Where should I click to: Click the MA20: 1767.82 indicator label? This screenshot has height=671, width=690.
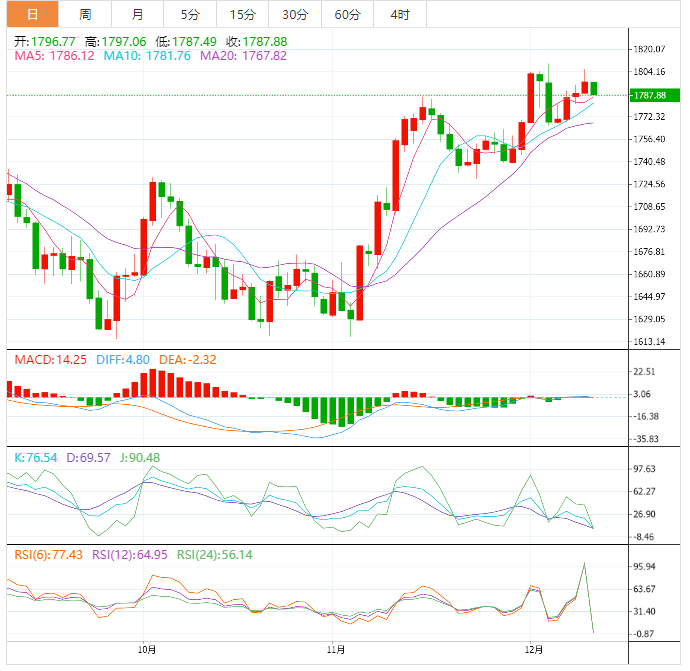(x=244, y=56)
